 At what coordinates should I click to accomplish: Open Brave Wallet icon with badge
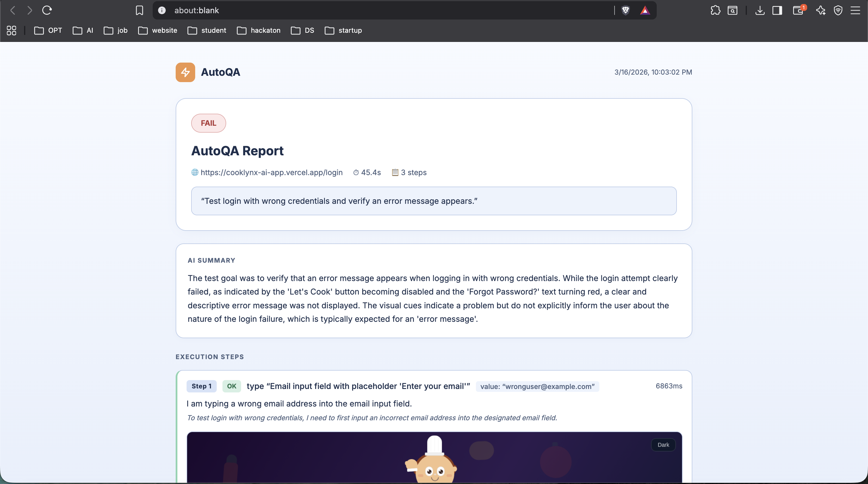(x=798, y=10)
